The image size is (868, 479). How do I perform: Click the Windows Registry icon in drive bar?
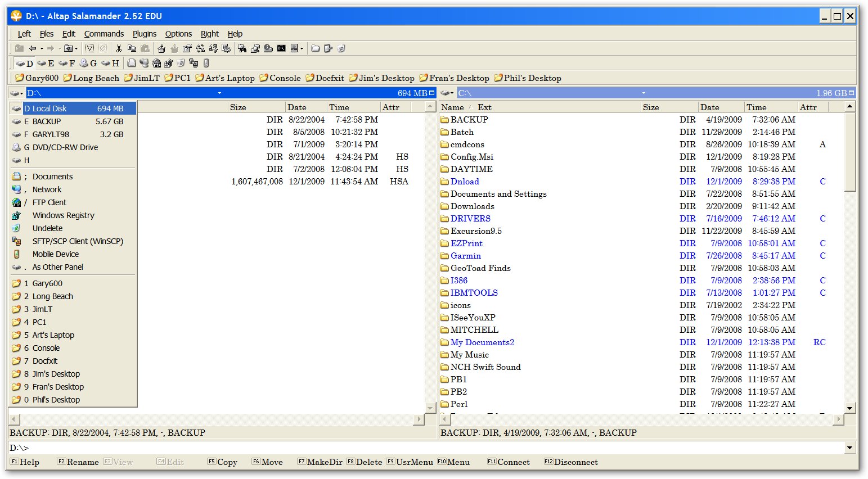[168, 63]
